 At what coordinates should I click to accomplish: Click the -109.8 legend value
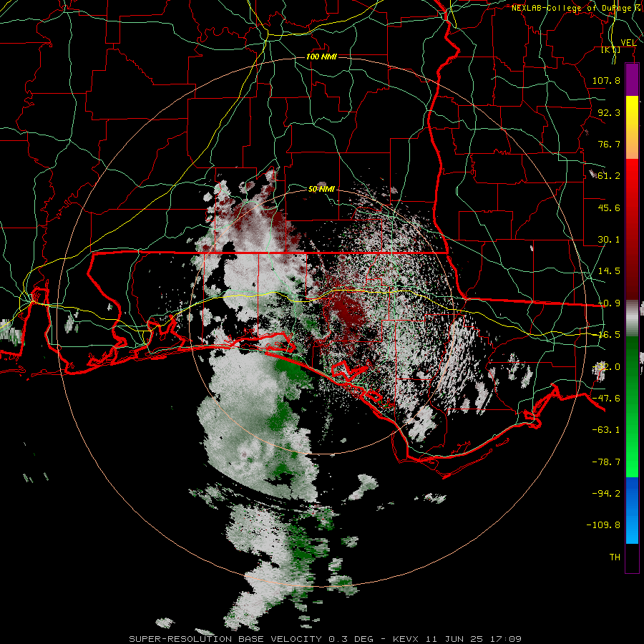coord(603,525)
